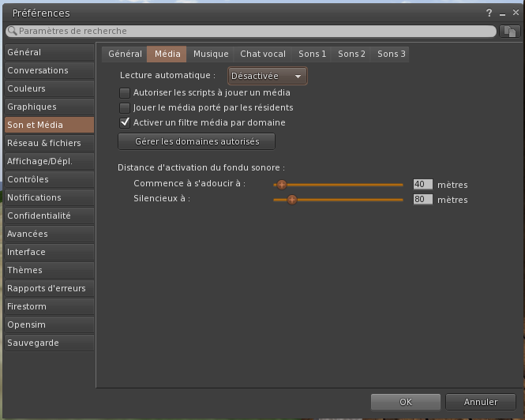Open the 'Lecture automatique' dropdown
The width and height of the screenshot is (525, 420).
tap(267, 77)
